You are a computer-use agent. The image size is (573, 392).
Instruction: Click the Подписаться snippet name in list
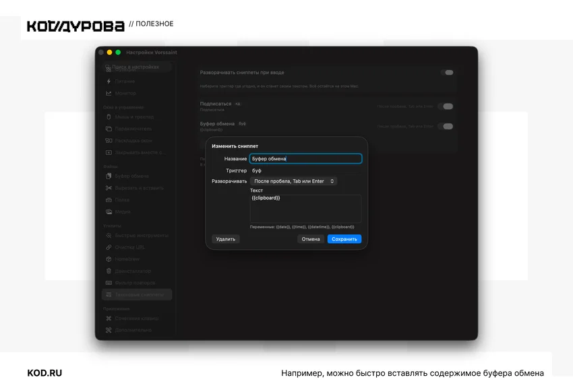pyautogui.click(x=216, y=104)
